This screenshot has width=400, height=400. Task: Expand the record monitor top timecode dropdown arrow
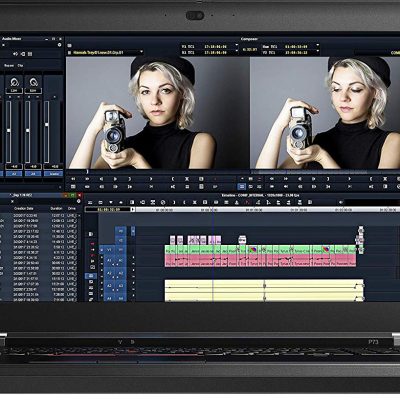317,45
